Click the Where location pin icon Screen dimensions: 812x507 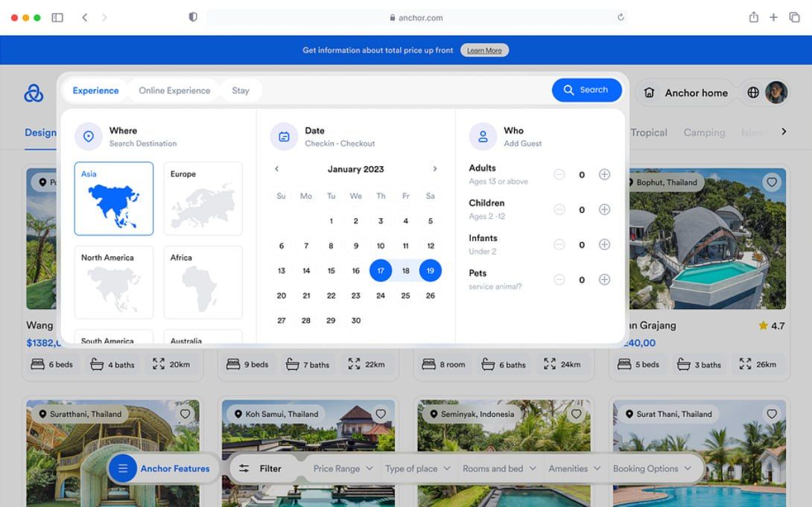coord(89,136)
